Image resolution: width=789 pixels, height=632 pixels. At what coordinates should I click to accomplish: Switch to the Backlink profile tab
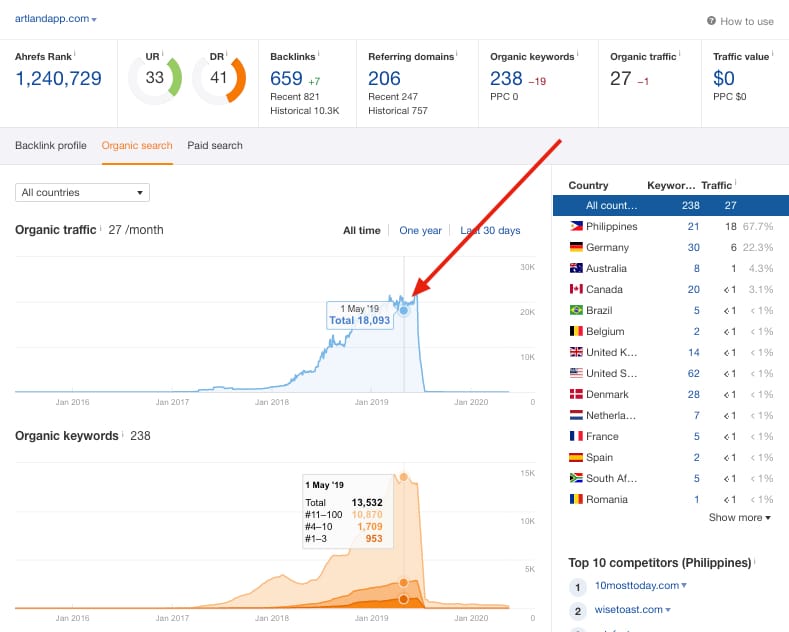(51, 145)
